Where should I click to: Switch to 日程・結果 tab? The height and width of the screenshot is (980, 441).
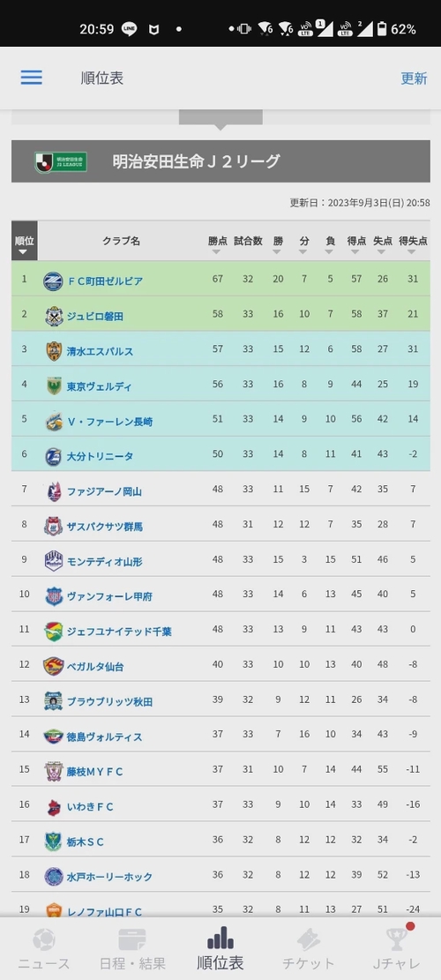point(131,949)
